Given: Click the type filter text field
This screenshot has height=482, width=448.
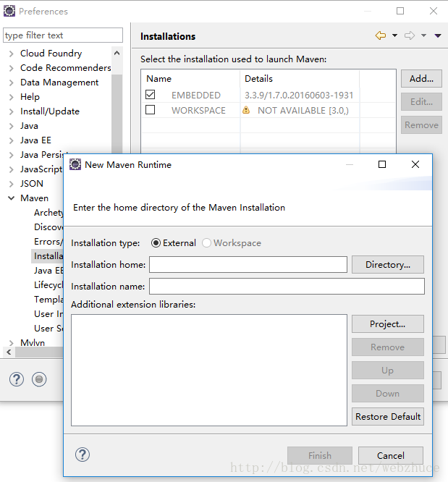Looking at the screenshot, I should pyautogui.click(x=63, y=35).
